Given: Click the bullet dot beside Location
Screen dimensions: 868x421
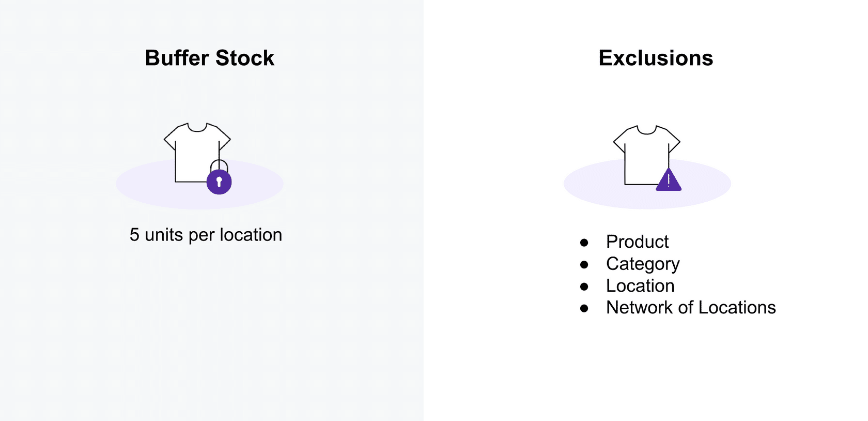Looking at the screenshot, I should coord(584,286).
